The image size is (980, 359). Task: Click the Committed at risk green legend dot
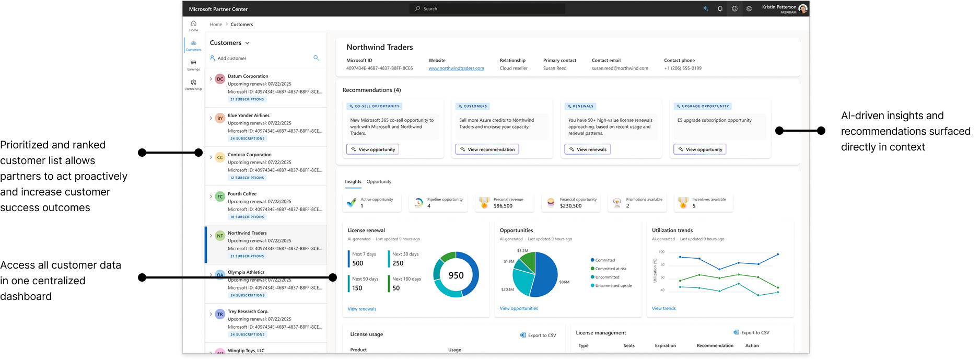coord(592,269)
